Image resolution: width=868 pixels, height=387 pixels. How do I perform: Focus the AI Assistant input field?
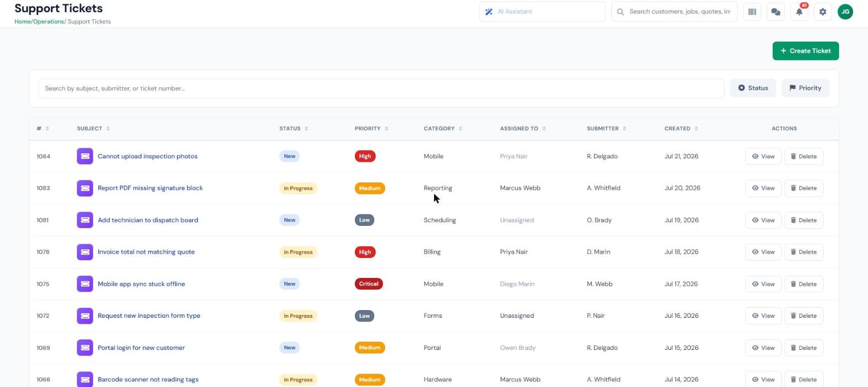tap(542, 12)
